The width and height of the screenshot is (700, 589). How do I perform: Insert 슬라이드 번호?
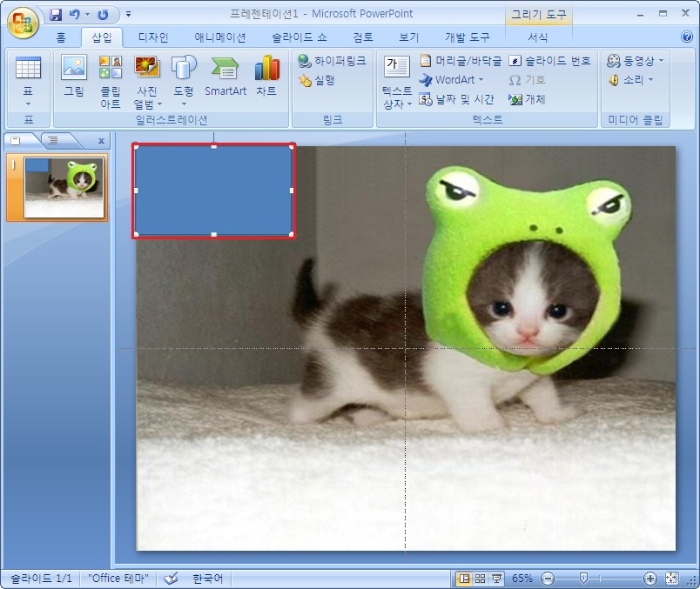tap(549, 60)
